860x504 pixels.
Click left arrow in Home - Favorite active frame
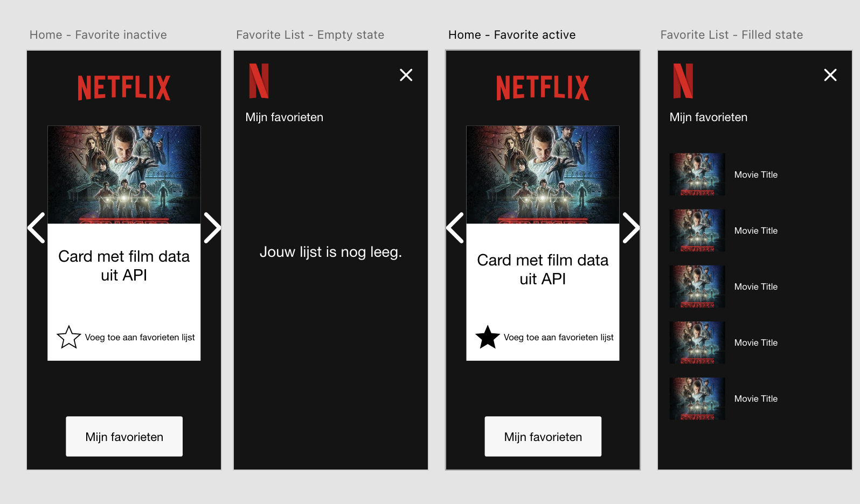tap(455, 228)
